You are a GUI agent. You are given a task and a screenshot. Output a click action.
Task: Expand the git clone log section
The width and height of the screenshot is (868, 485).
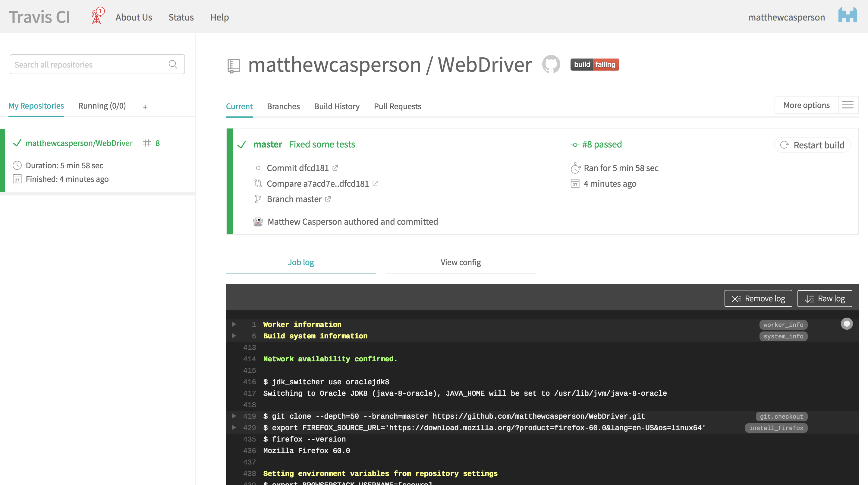[234, 416]
